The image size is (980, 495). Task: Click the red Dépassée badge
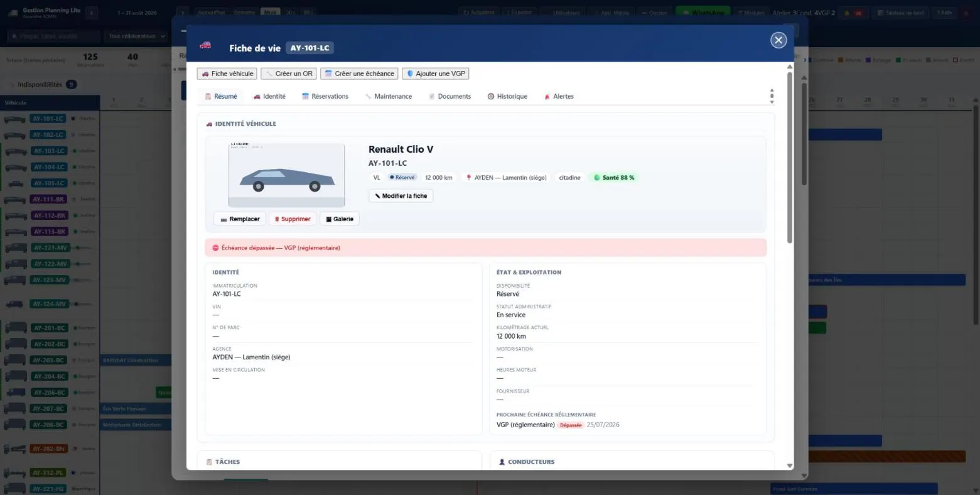[x=571, y=425]
